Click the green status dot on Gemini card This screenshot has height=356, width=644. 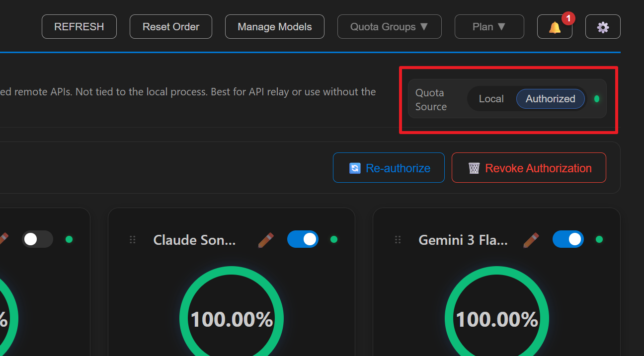599,240
